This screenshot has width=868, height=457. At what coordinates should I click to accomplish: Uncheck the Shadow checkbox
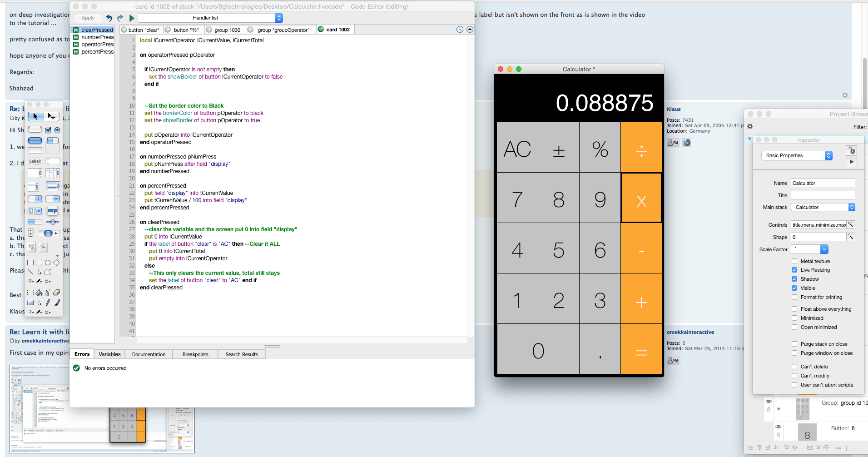point(794,279)
